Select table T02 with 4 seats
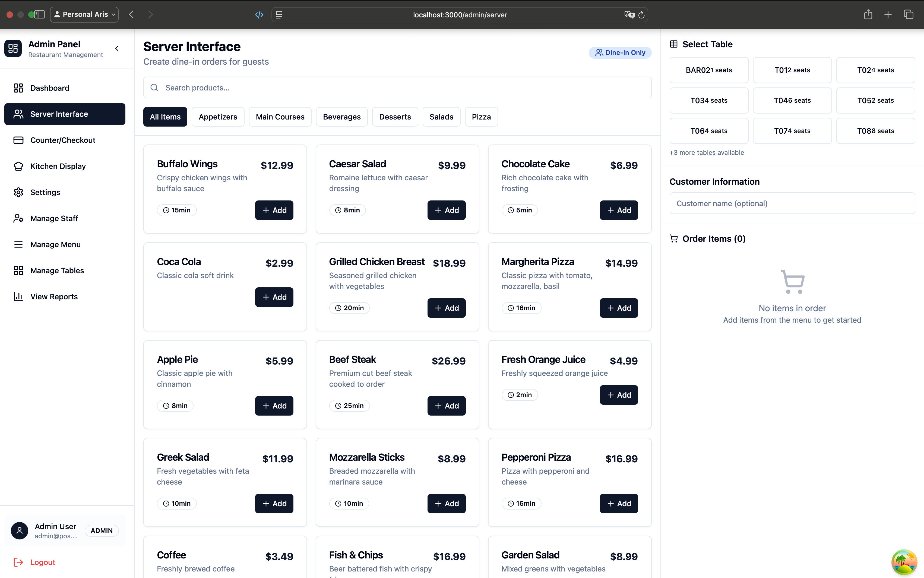The width and height of the screenshot is (924, 578). pos(875,70)
